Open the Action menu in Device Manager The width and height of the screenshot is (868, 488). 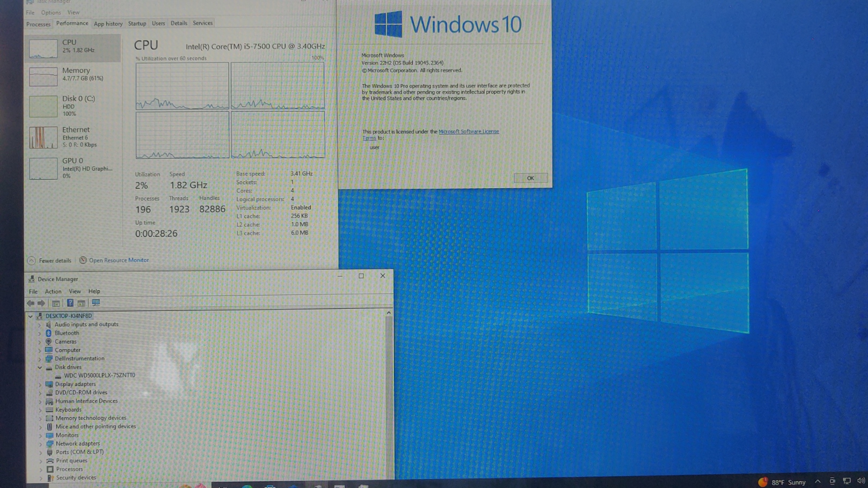[x=53, y=291]
